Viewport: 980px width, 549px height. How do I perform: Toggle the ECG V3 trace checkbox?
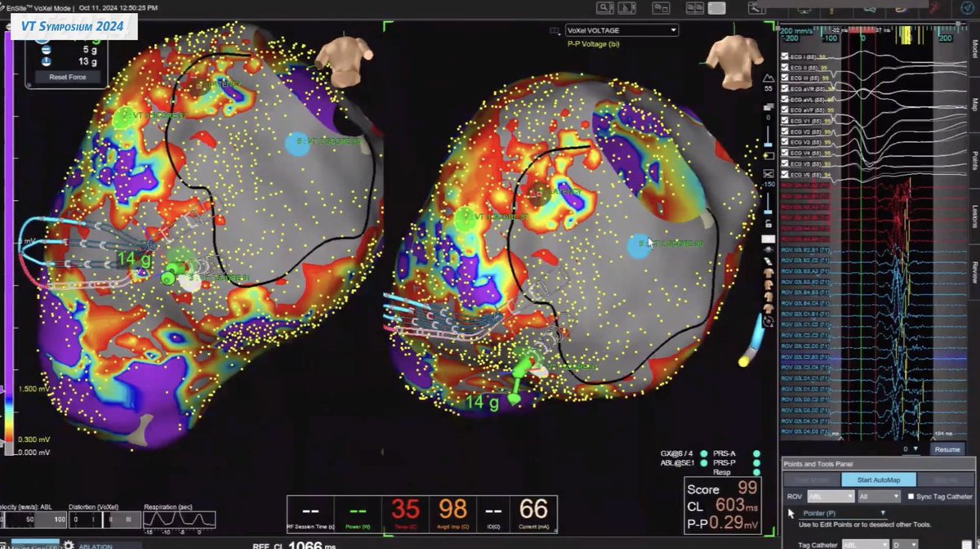pos(786,142)
